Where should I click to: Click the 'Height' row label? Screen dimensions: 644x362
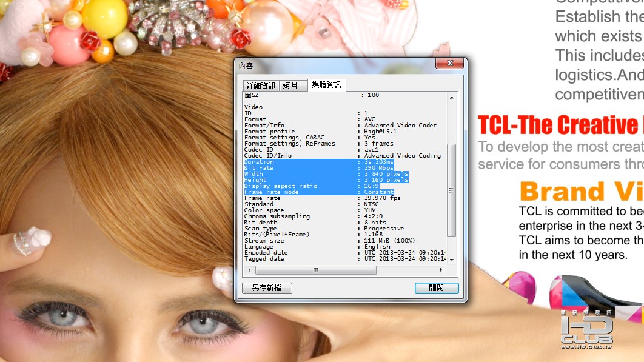tap(255, 180)
